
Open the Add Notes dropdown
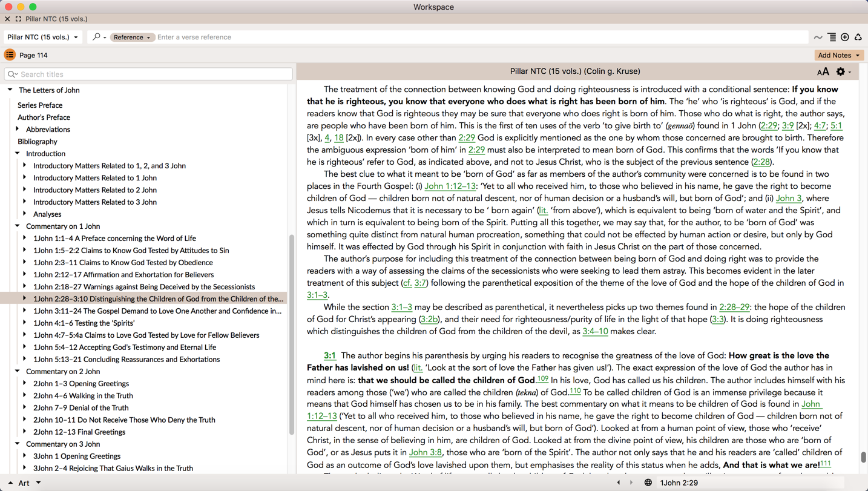[x=839, y=55]
